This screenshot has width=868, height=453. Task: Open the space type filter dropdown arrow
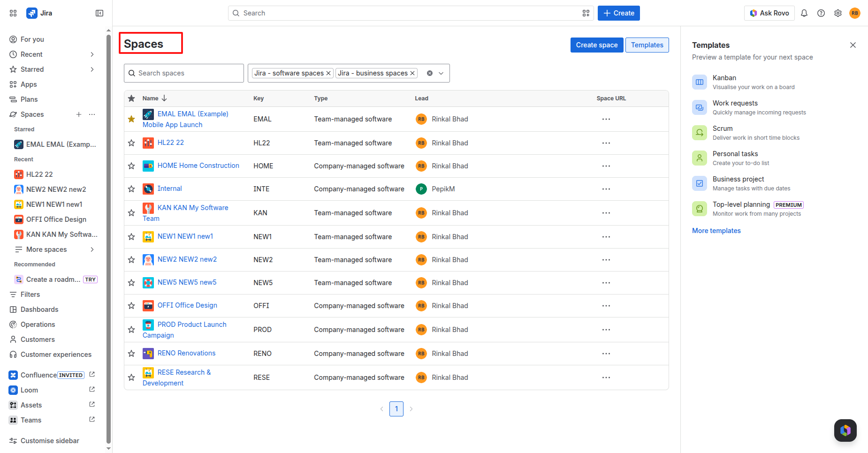coord(441,73)
